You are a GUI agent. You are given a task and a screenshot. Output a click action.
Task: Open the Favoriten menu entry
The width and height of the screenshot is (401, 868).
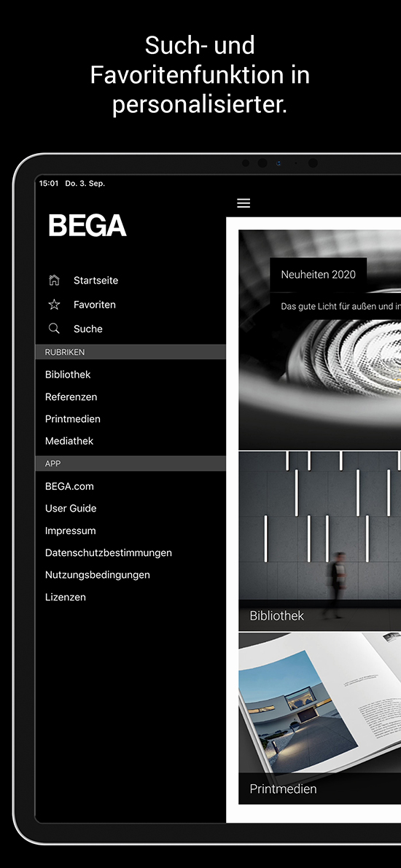(x=95, y=305)
